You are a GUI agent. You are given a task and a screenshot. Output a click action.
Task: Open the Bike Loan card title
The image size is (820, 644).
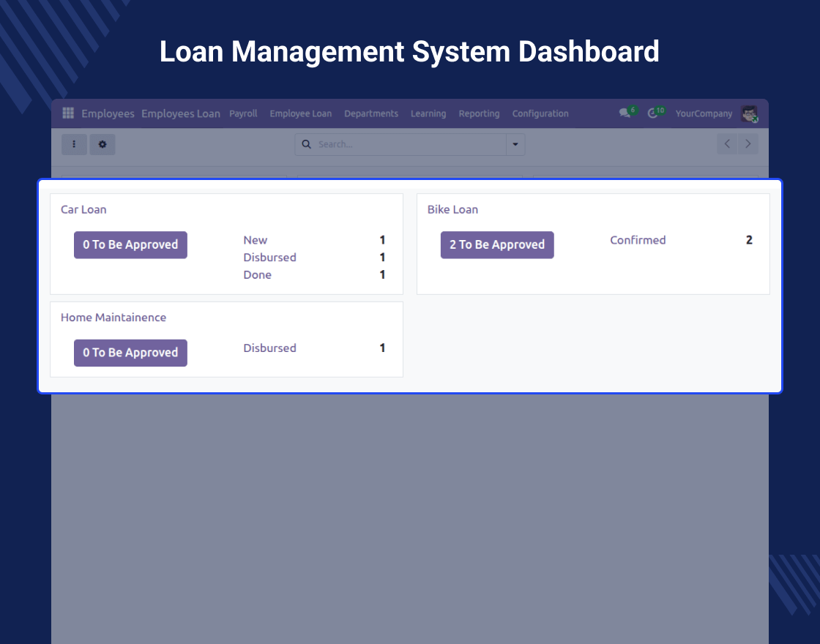[x=453, y=209]
